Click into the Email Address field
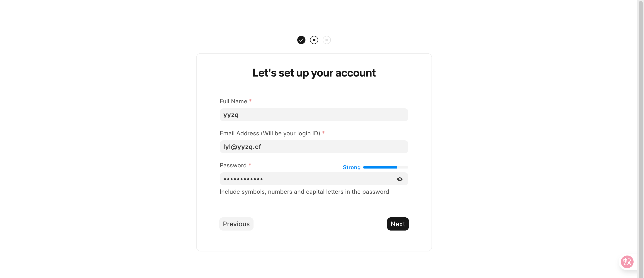Viewport: 644px width, 278px height. [314, 147]
